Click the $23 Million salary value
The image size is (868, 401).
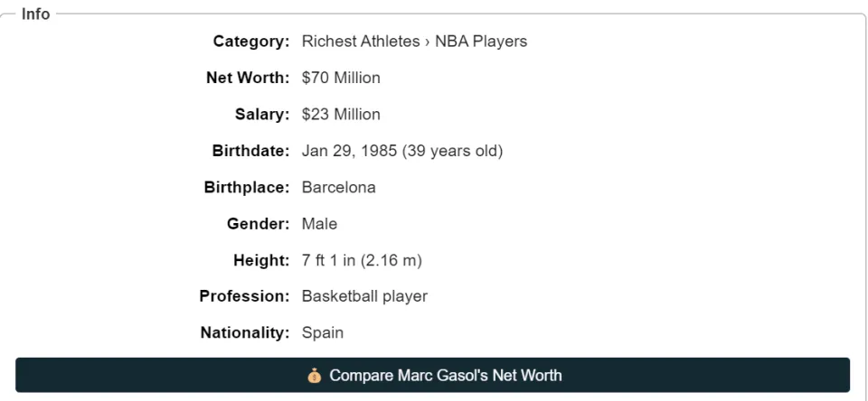tap(341, 115)
